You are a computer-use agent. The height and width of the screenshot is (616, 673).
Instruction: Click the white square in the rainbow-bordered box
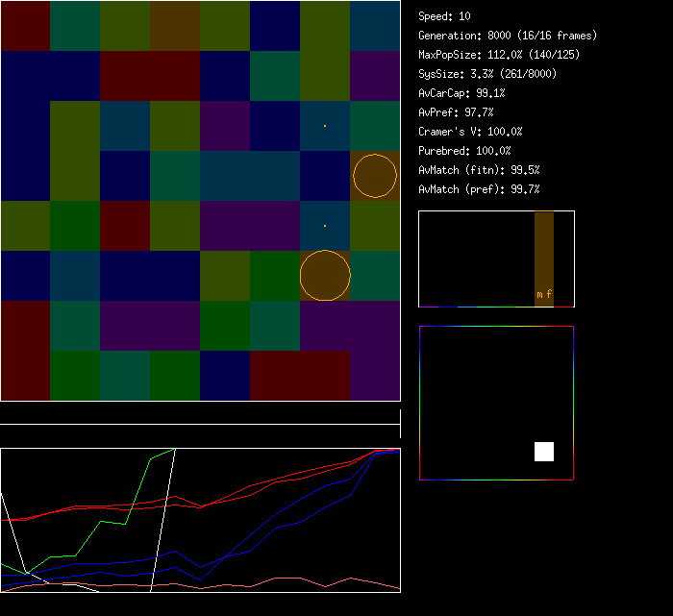tap(544, 452)
